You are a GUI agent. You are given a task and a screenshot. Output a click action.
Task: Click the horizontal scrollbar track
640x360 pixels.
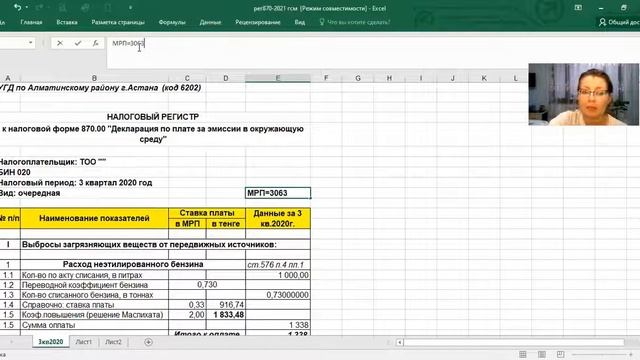[x=514, y=342]
